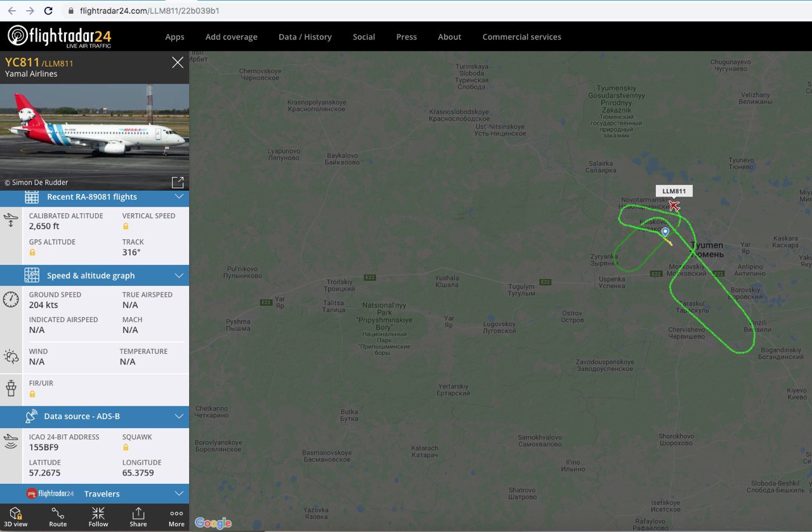Click the transponder signal icon
The height and width of the screenshot is (532, 812).
pyautogui.click(x=11, y=442)
